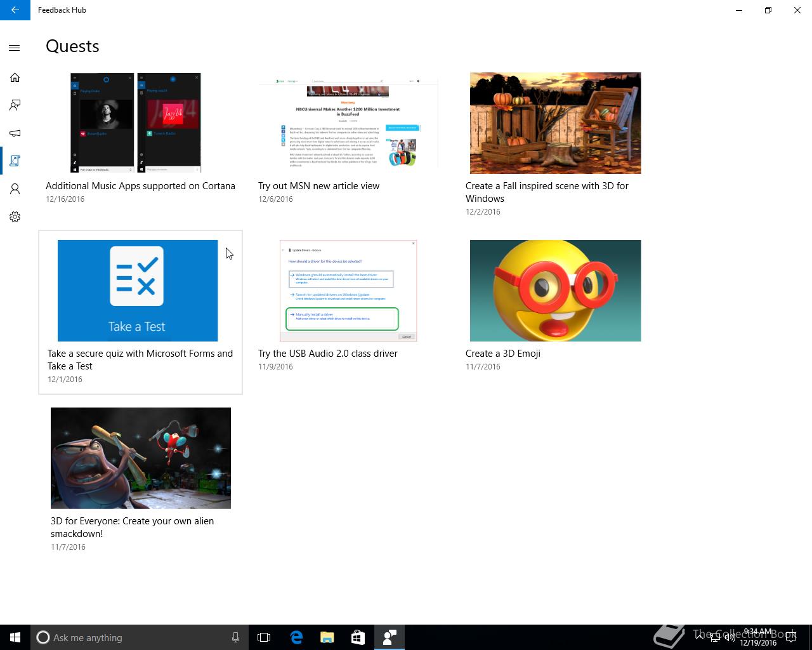812x650 pixels.
Task: Go to Home in sidebar
Action: (15, 77)
